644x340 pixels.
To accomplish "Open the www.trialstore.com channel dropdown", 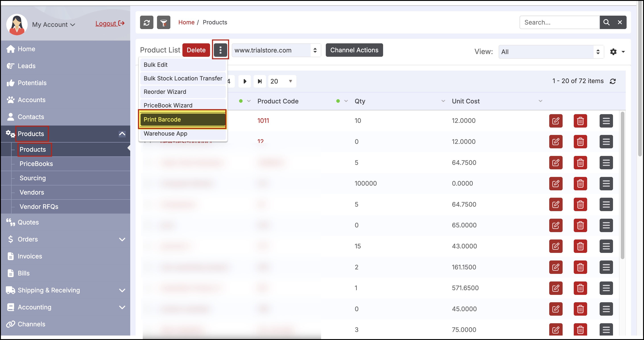I will point(276,50).
